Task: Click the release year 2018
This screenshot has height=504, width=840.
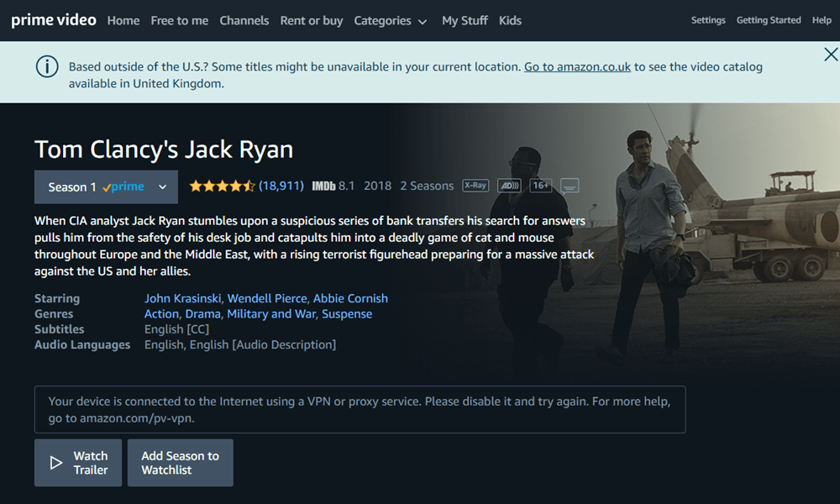Action: [378, 186]
